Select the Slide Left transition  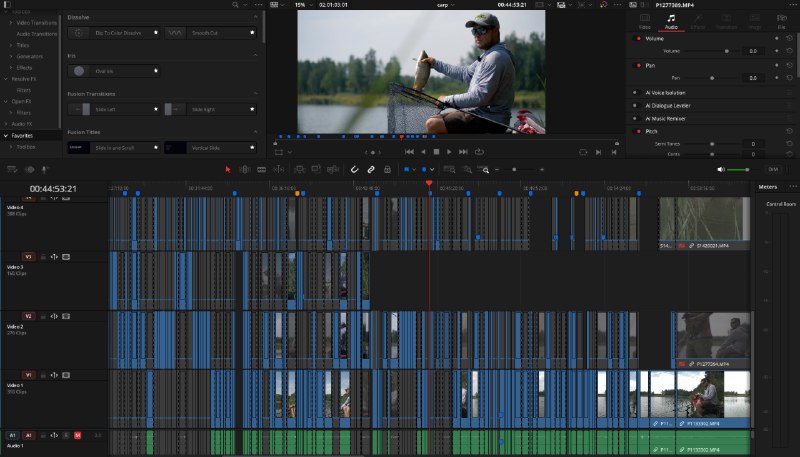114,109
